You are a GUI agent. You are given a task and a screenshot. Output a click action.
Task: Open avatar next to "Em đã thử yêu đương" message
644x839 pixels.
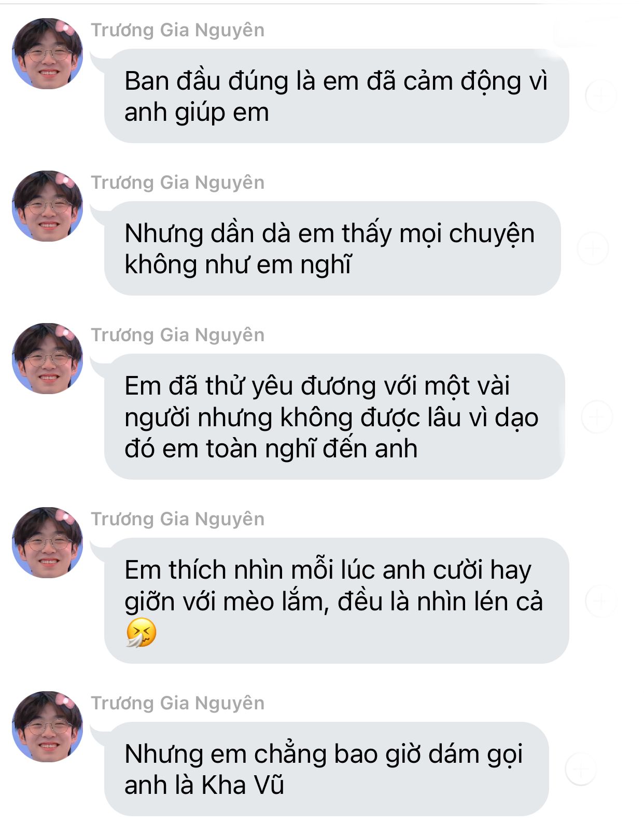[48, 358]
